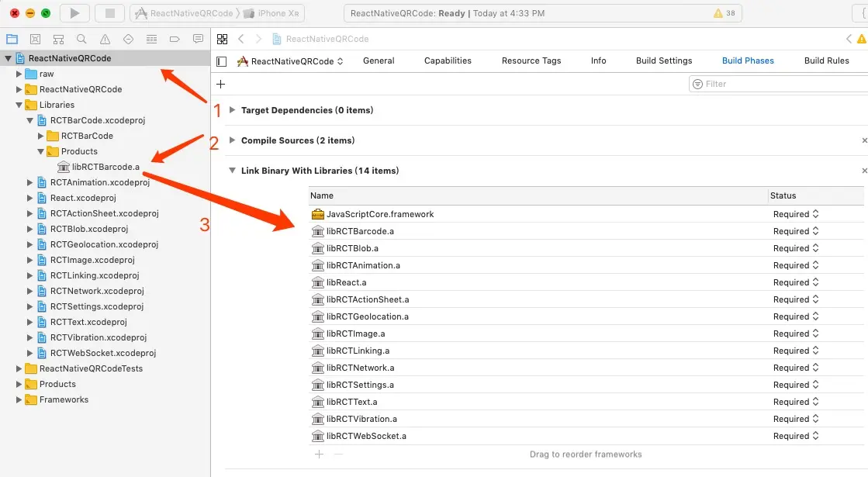868x477 pixels.
Task: Collapse RCTBarCode.xcodeproj in the navigator
Action: (30, 120)
